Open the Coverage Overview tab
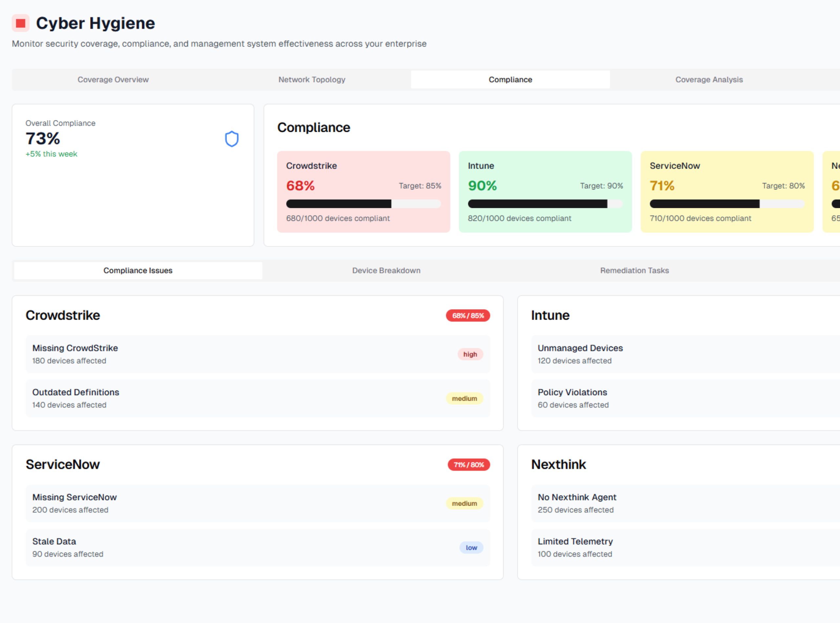The width and height of the screenshot is (840, 623). 113,80
